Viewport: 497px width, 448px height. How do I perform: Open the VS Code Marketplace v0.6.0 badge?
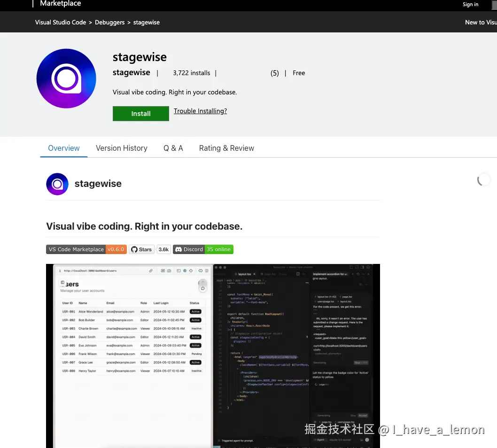tap(86, 249)
